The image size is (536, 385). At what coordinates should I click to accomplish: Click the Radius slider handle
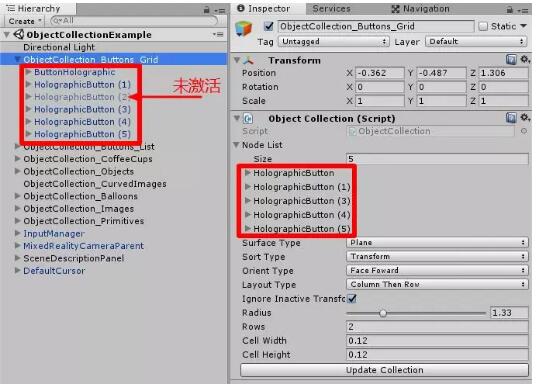(x=383, y=313)
